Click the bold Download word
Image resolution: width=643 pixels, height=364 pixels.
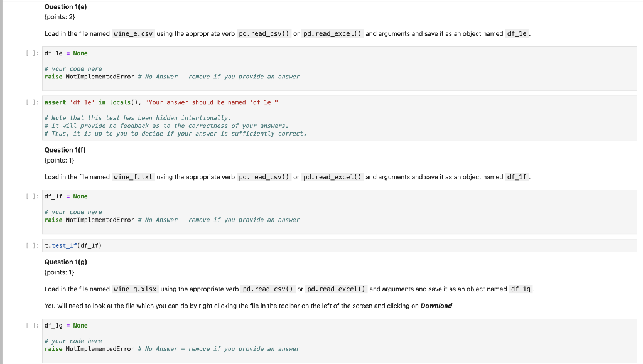point(436,306)
